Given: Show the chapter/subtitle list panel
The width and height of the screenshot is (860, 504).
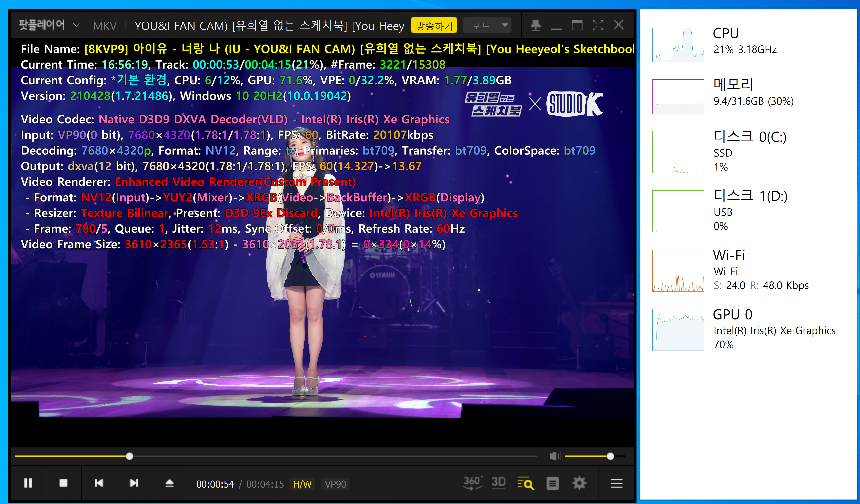Looking at the screenshot, I should pos(552,483).
